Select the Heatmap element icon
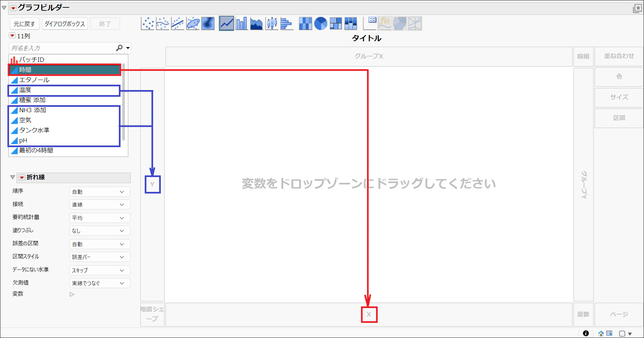This screenshot has height=338, width=644. (306, 24)
